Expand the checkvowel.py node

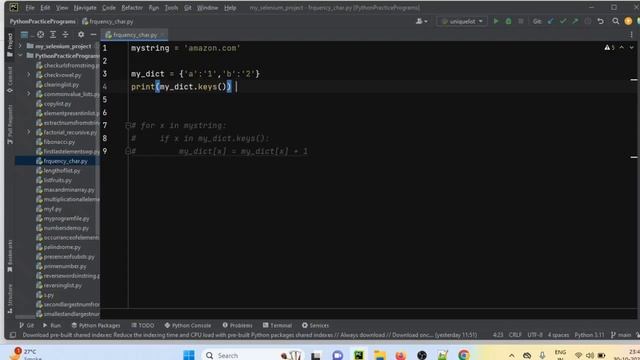click(x=29, y=75)
